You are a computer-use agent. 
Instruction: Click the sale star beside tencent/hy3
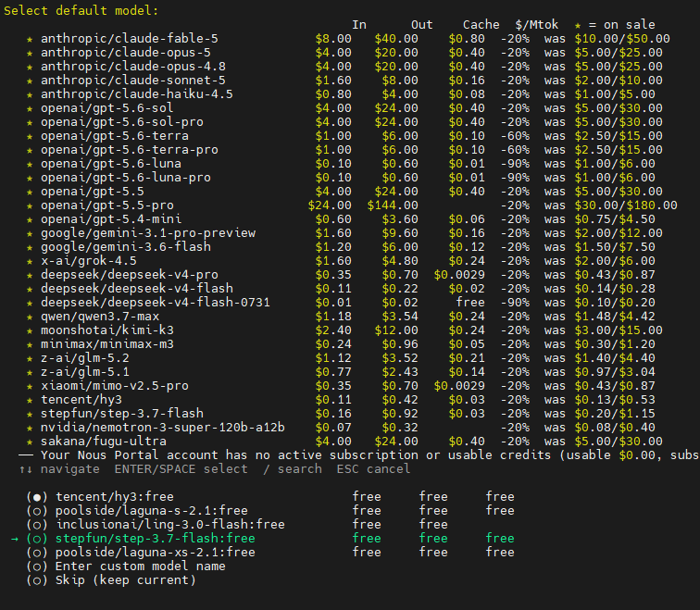(30, 400)
